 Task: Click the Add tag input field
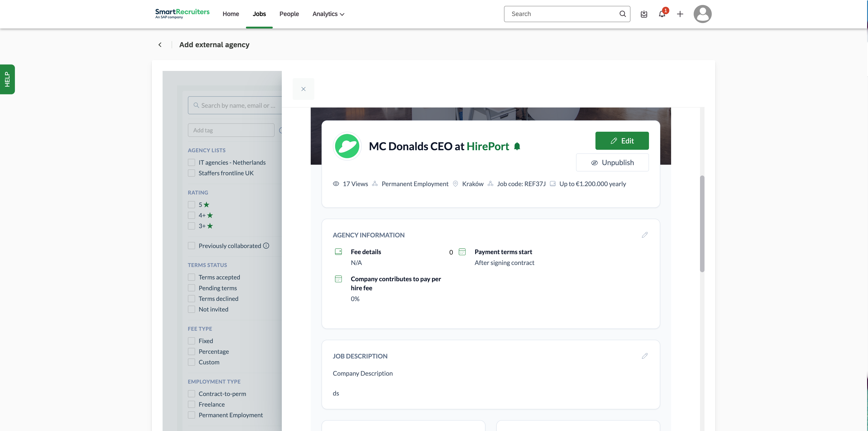coord(231,130)
